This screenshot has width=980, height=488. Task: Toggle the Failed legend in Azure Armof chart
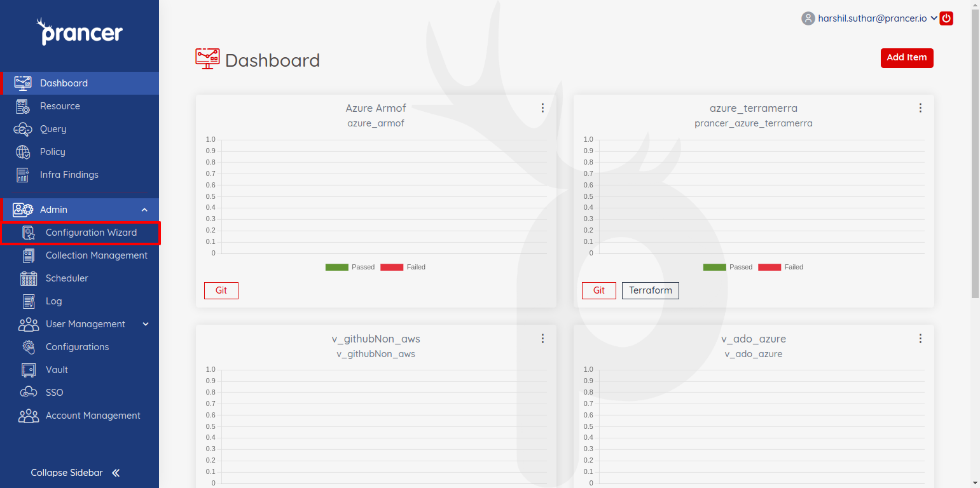point(403,268)
